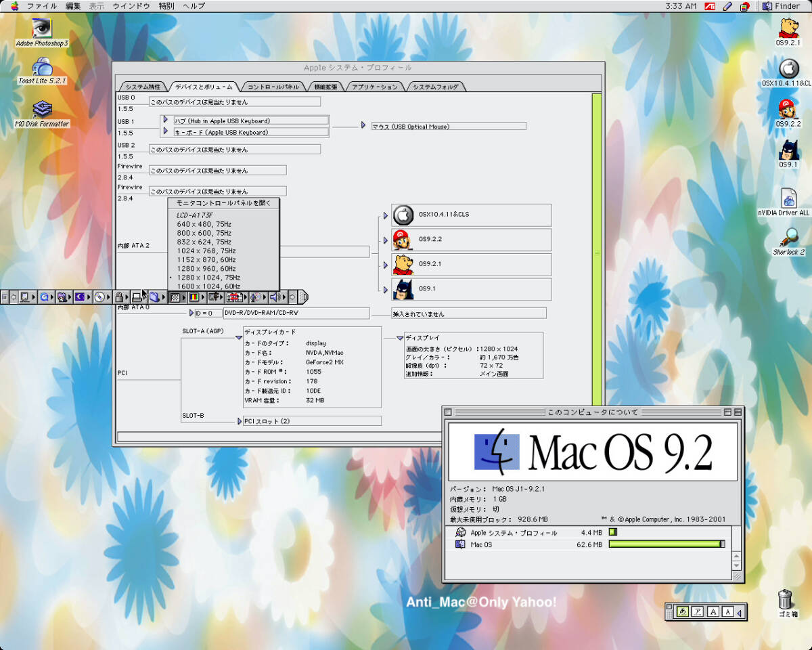Open the MO Disk Formatter icon
The width and height of the screenshot is (812, 650).
(42, 109)
